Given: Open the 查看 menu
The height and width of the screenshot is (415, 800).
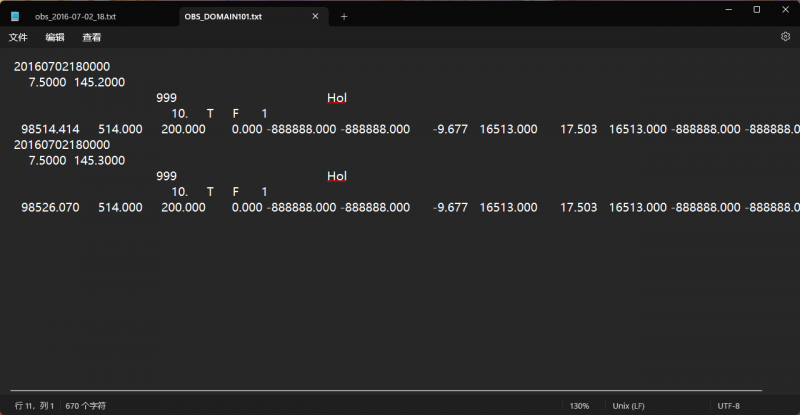Looking at the screenshot, I should click(x=91, y=37).
